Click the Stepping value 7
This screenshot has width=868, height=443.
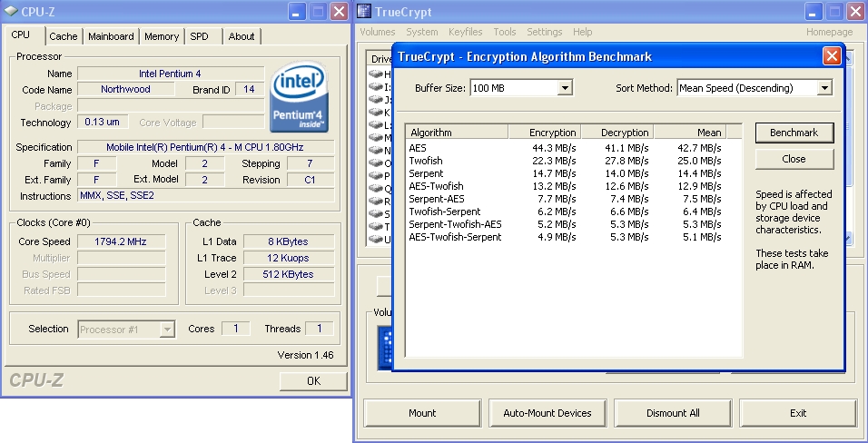pyautogui.click(x=310, y=163)
